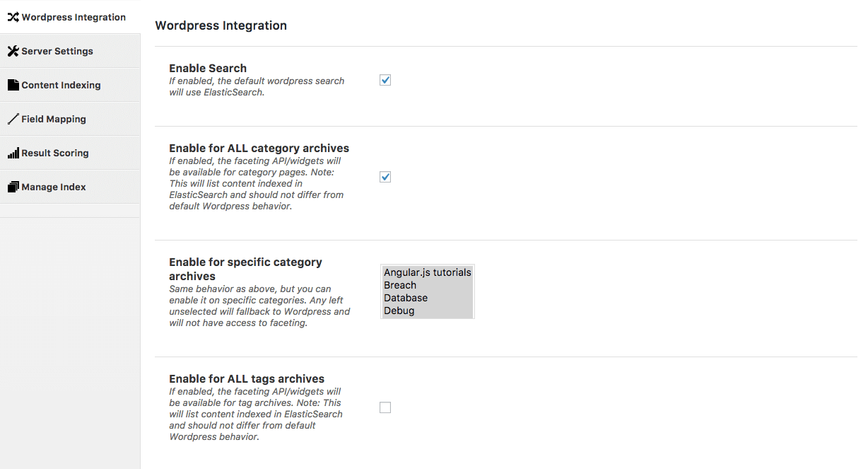This screenshot has width=868, height=469.
Task: Select Angular.js tutorials in the category list
Action: [427, 272]
